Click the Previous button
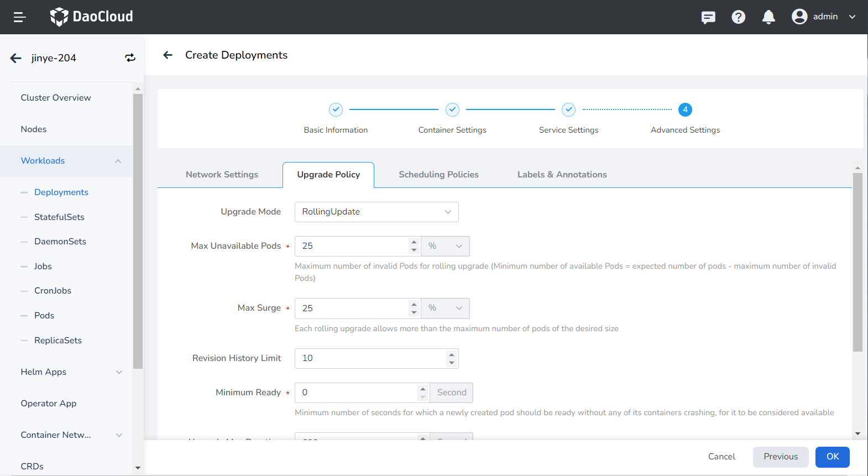 (780, 457)
